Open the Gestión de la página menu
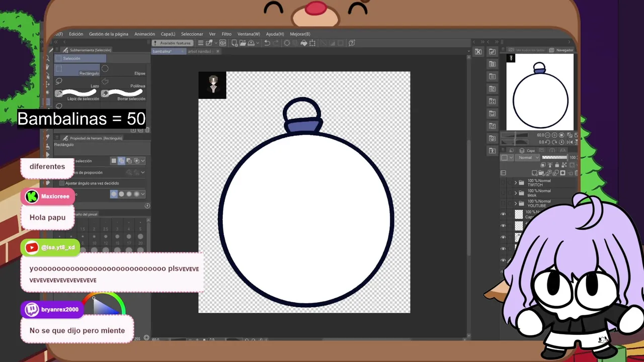The image size is (644, 362). point(109,34)
